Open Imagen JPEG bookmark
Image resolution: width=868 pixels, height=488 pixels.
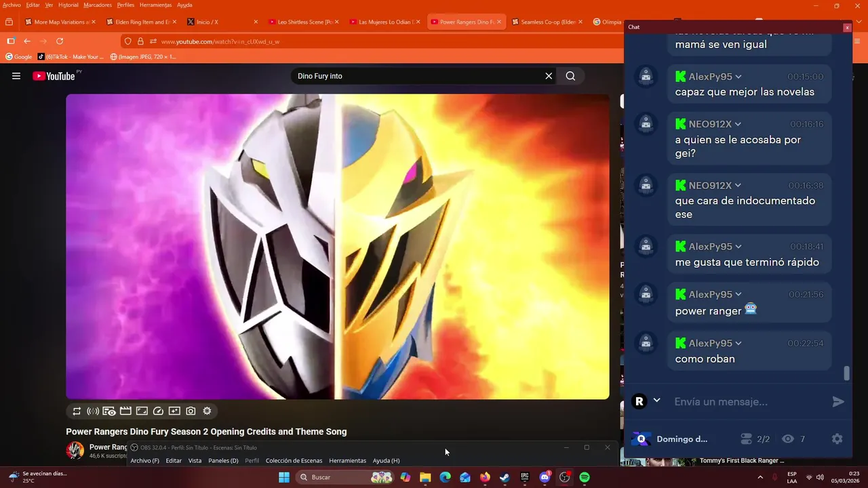click(142, 57)
